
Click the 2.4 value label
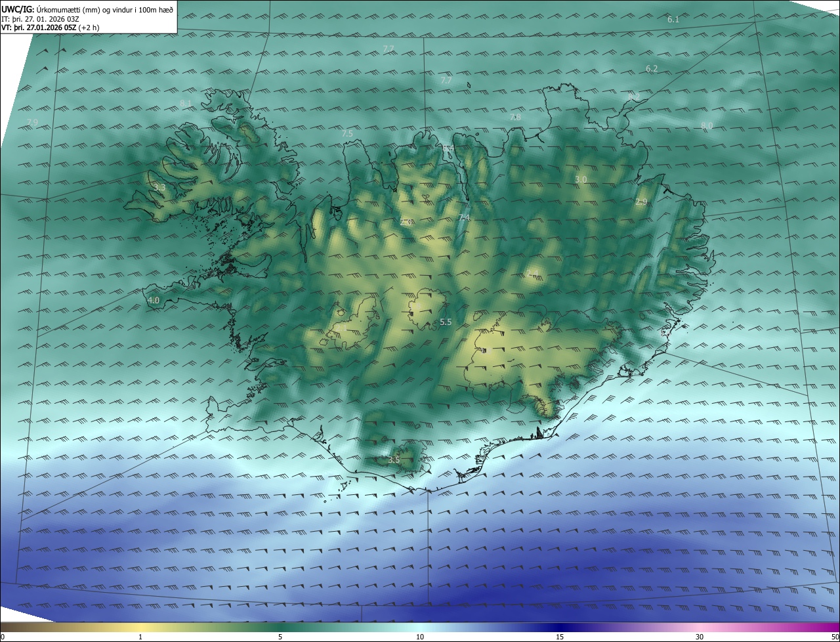[x=532, y=273]
